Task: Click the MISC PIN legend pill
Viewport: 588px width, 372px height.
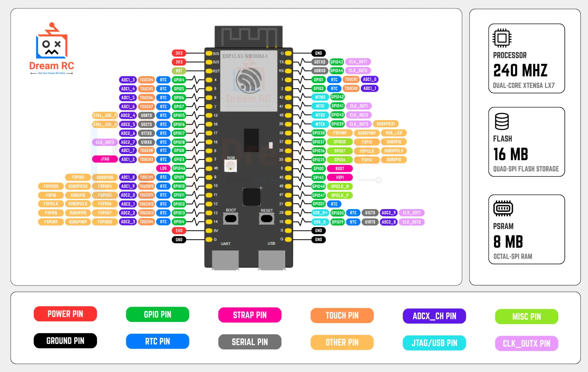Action: pos(527,317)
